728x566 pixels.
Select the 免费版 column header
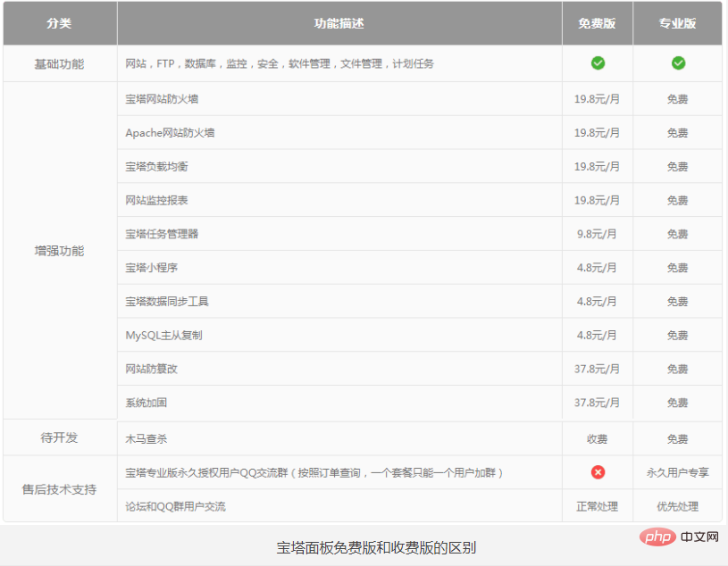coord(597,23)
